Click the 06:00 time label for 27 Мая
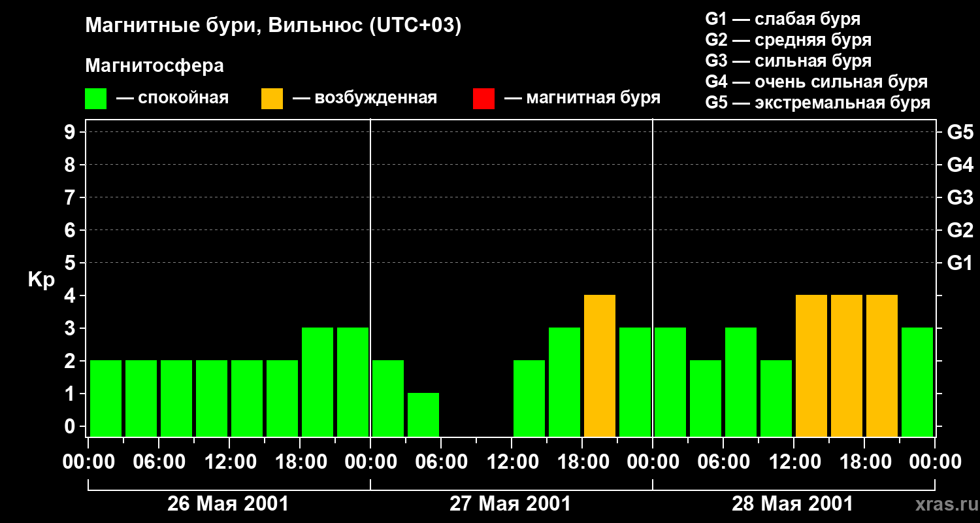 tap(441, 462)
